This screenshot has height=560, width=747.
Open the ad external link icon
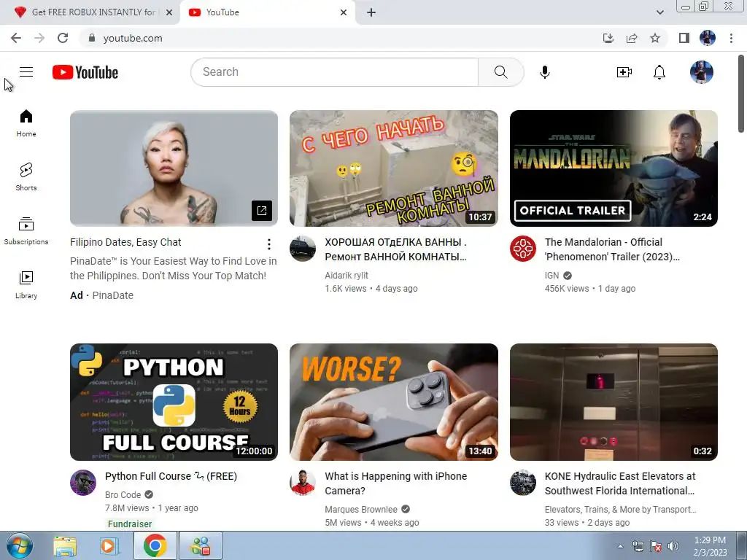(x=262, y=211)
